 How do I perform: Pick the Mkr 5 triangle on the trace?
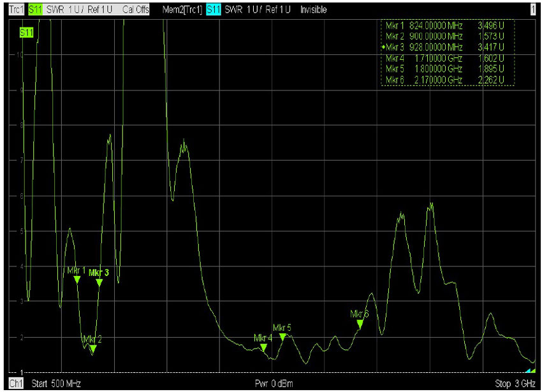click(282, 337)
